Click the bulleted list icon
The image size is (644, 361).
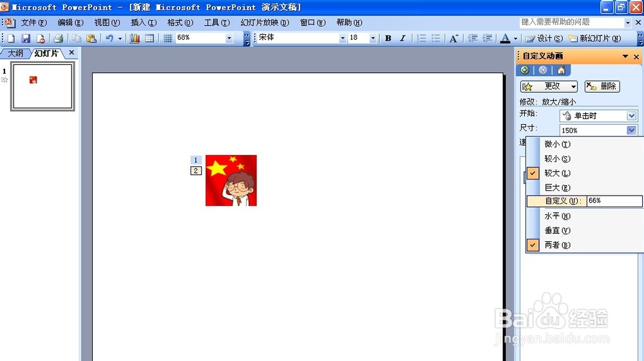436,38
